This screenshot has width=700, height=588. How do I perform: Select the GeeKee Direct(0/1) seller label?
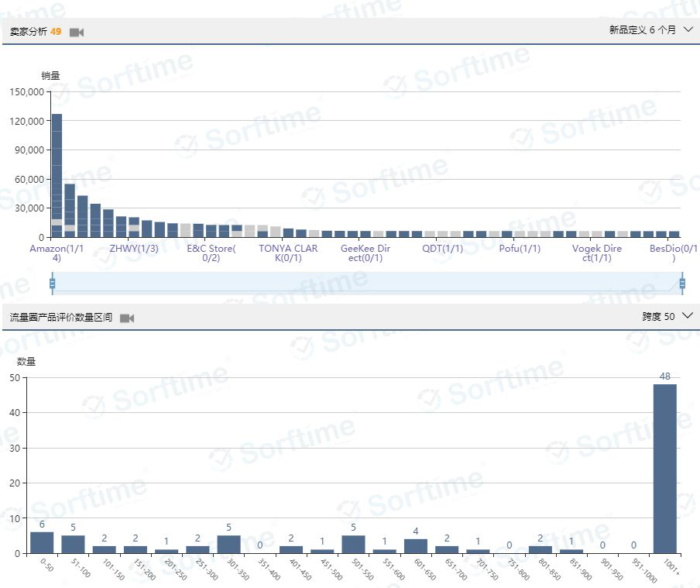365,253
